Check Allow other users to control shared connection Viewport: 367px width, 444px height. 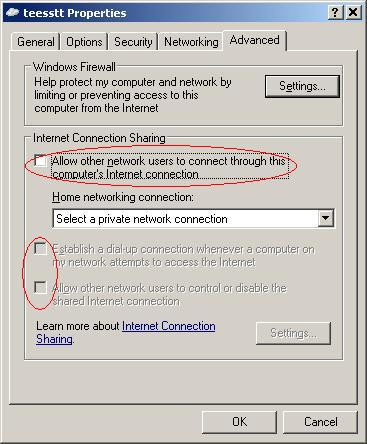(x=40, y=287)
